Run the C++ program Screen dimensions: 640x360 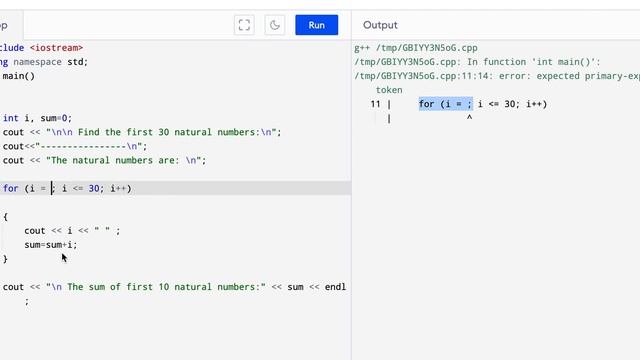pos(316,25)
